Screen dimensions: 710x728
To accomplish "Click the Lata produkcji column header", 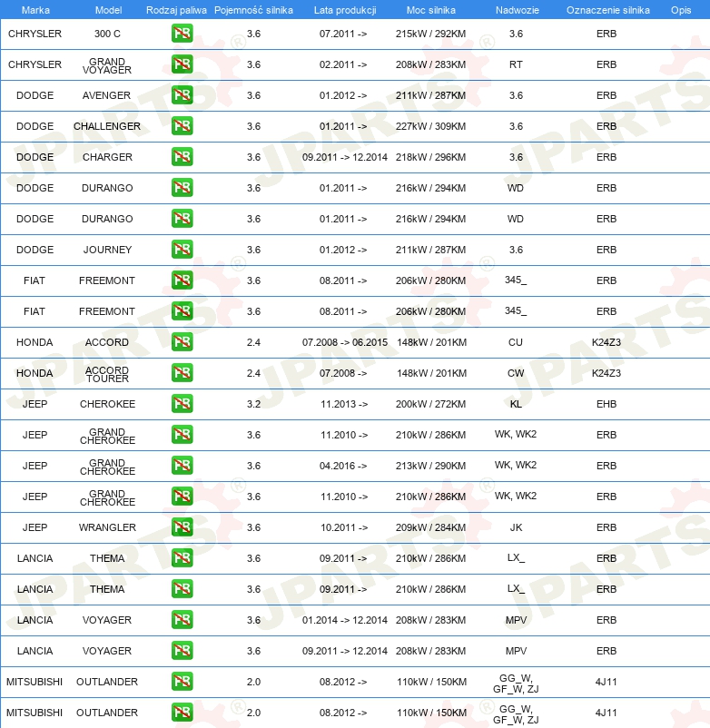I will [x=345, y=10].
